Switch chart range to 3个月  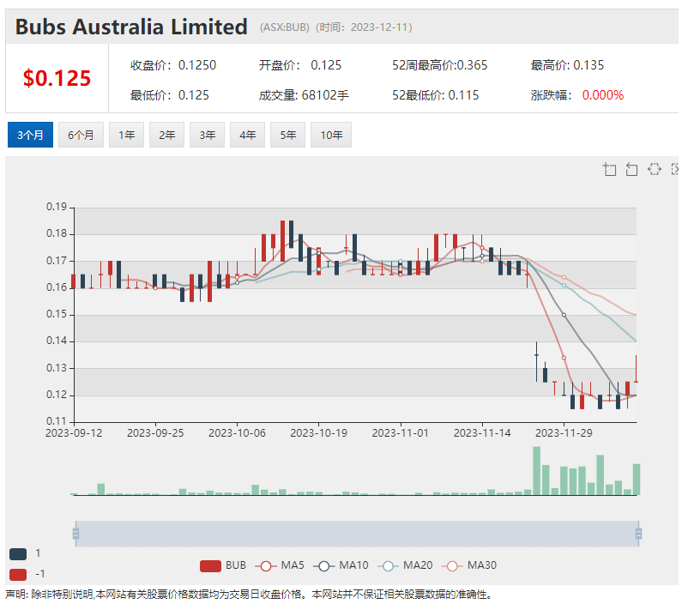click(30, 135)
